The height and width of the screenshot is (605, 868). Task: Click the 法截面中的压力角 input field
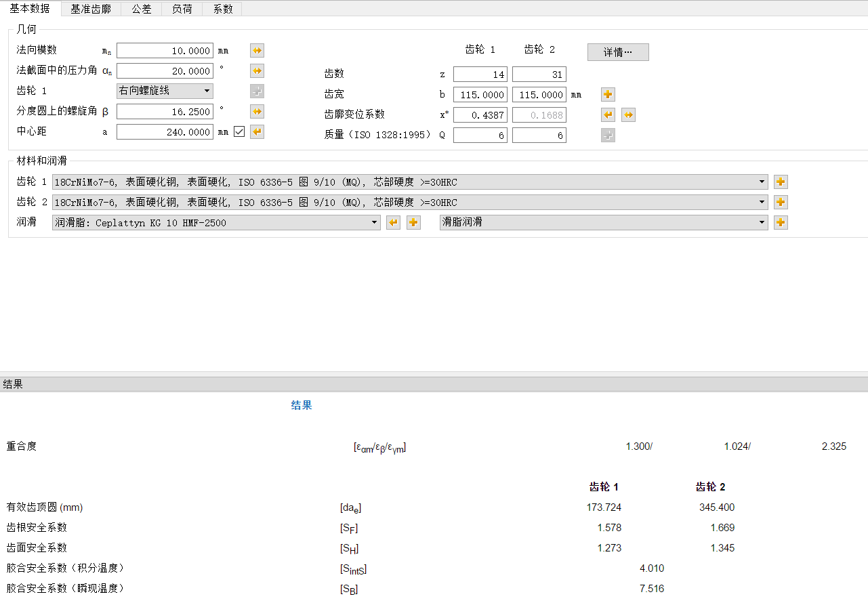point(165,71)
